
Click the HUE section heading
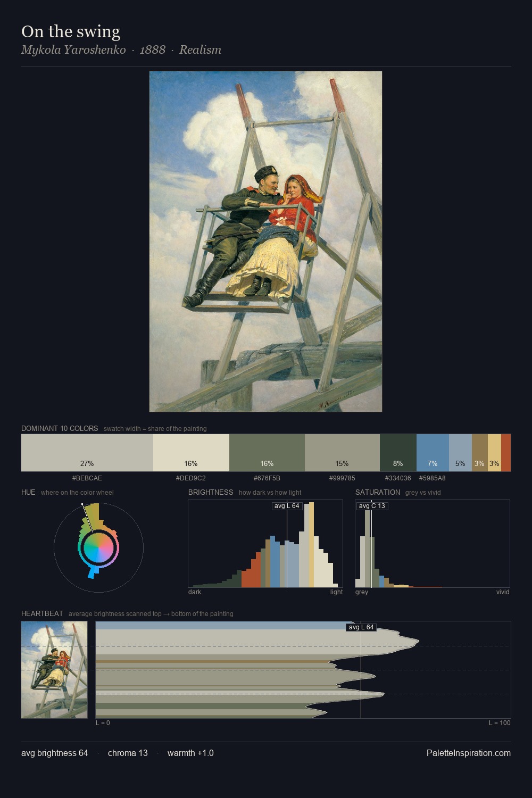(x=28, y=492)
